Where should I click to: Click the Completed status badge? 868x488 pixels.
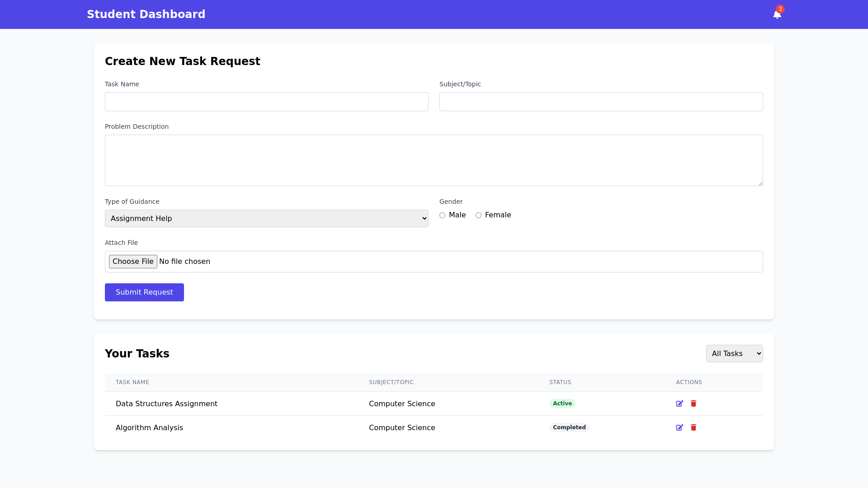(x=569, y=427)
